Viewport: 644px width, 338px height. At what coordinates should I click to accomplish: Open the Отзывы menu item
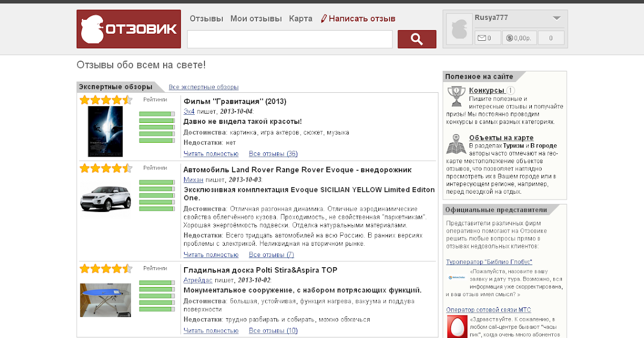tap(207, 18)
